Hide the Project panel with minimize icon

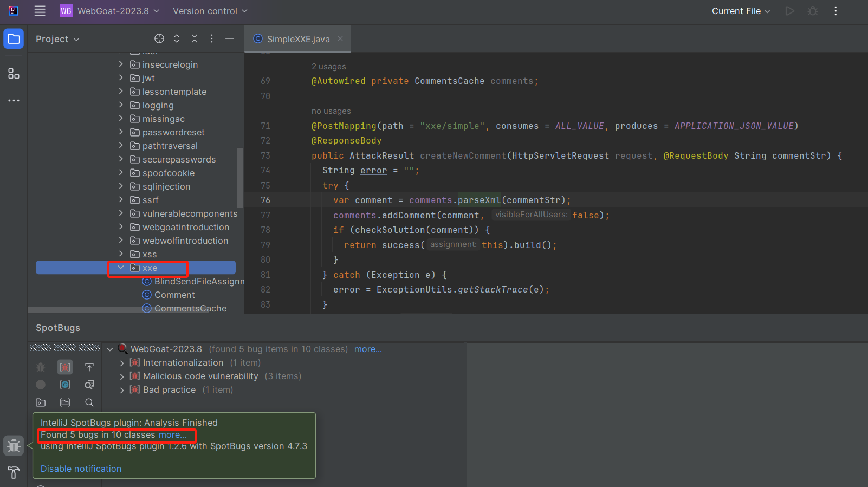pos(230,38)
